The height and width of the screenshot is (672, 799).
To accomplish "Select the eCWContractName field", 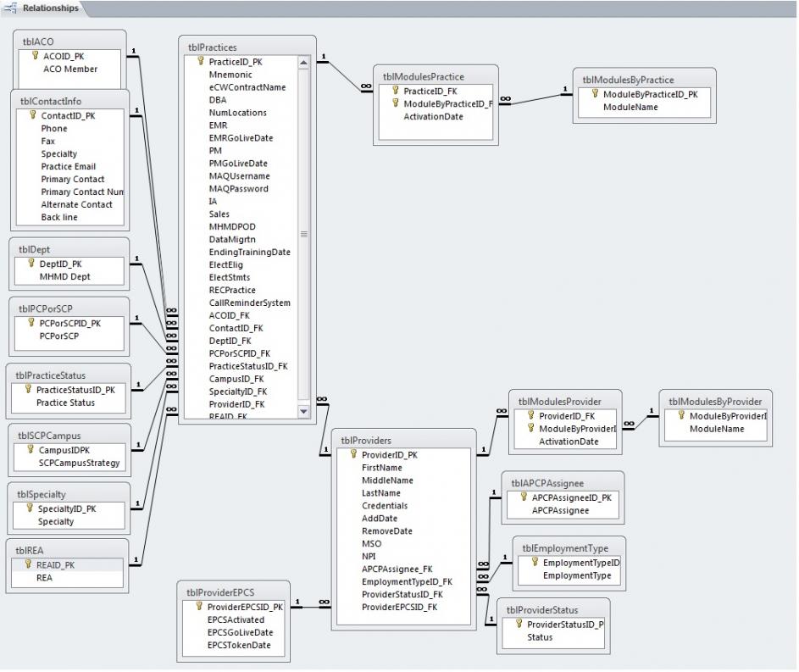I will pyautogui.click(x=247, y=87).
